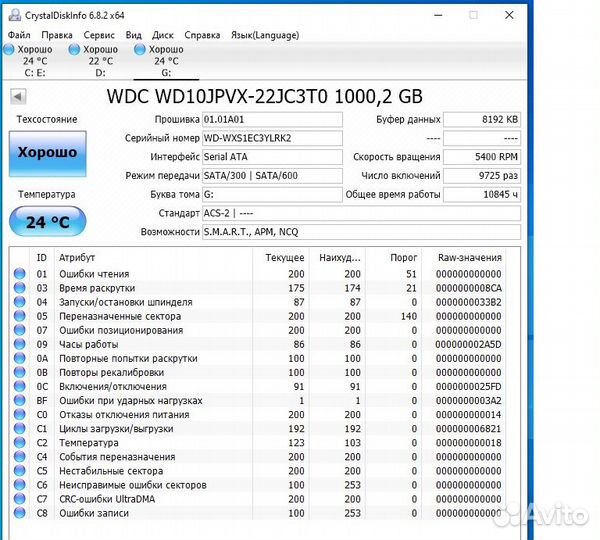
Task: Open the Файл menu
Action: point(19,35)
